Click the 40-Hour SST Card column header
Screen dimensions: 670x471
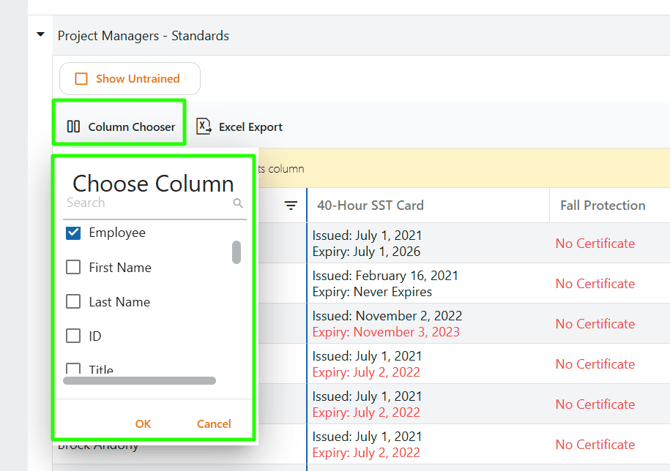click(370, 205)
